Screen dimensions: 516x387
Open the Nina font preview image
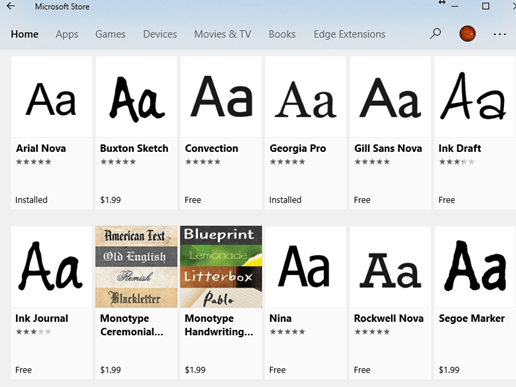pyautogui.click(x=306, y=267)
